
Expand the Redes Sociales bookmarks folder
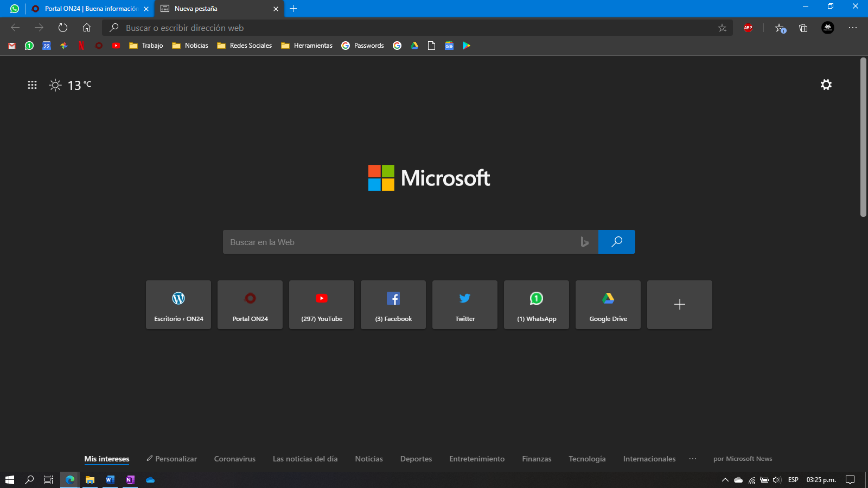point(244,46)
